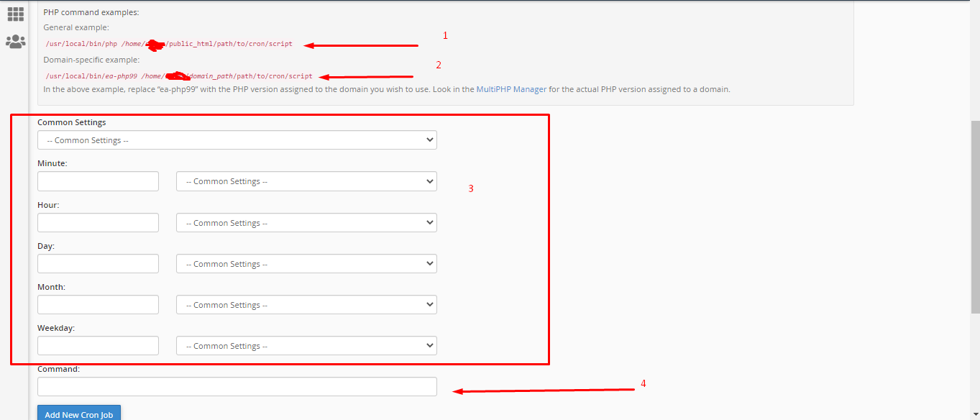Screen dimensions: 980x420
Task: Click the scrollbar down arrow
Action: 975,414
